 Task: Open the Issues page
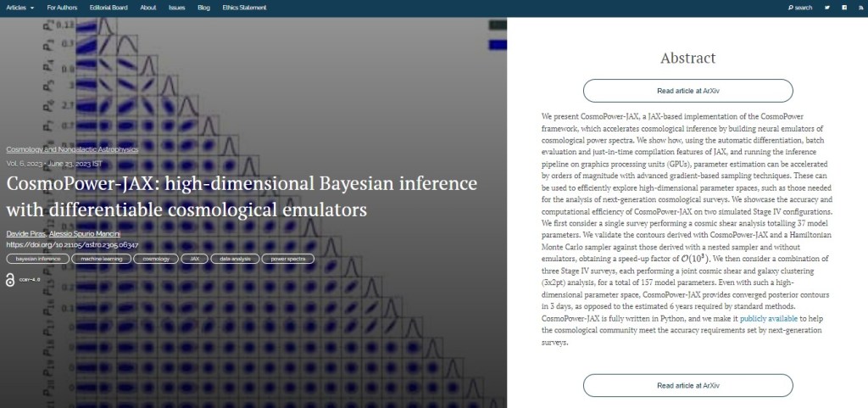(176, 8)
